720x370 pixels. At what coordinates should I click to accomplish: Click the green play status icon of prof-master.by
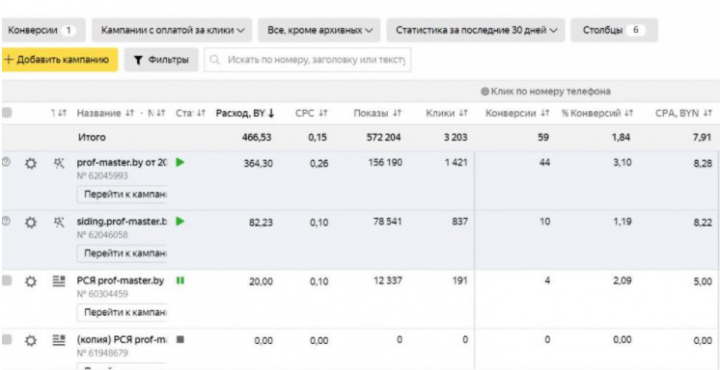tap(180, 163)
